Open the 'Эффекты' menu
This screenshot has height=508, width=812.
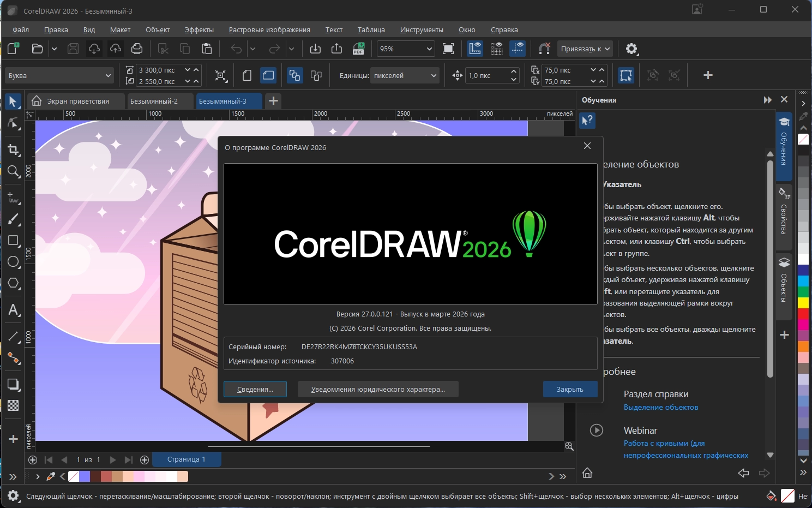[x=199, y=30]
